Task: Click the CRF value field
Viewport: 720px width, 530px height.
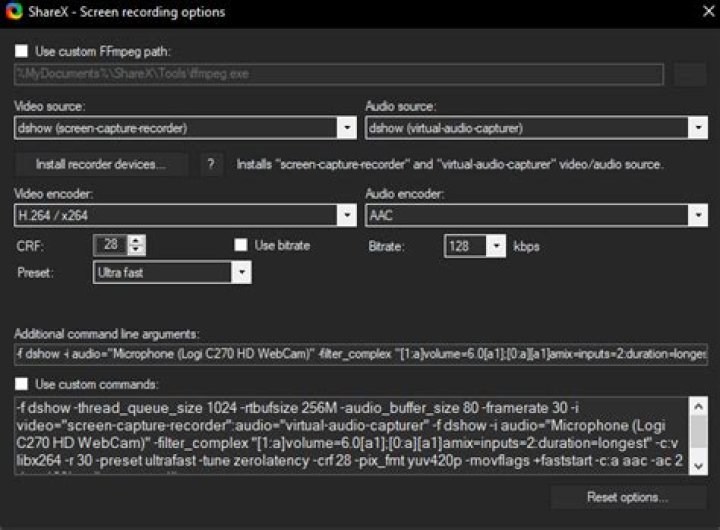Action: pyautogui.click(x=111, y=245)
